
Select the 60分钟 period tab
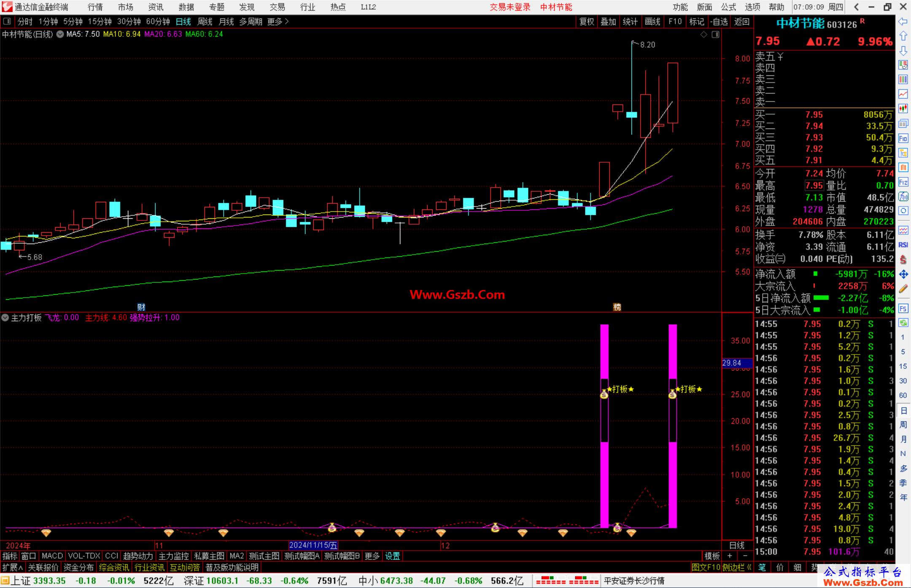[158, 21]
